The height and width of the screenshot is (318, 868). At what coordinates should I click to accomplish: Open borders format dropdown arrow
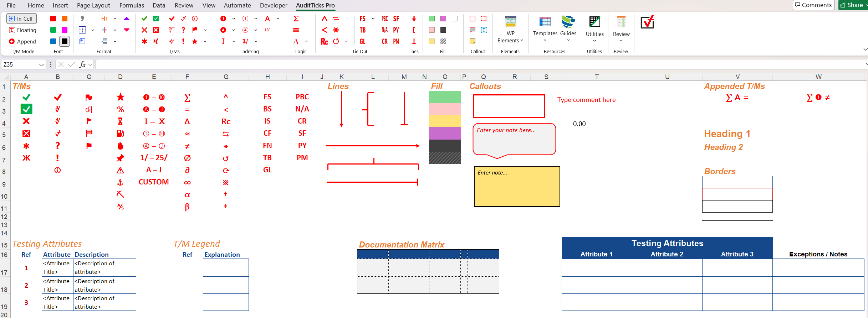tap(93, 30)
